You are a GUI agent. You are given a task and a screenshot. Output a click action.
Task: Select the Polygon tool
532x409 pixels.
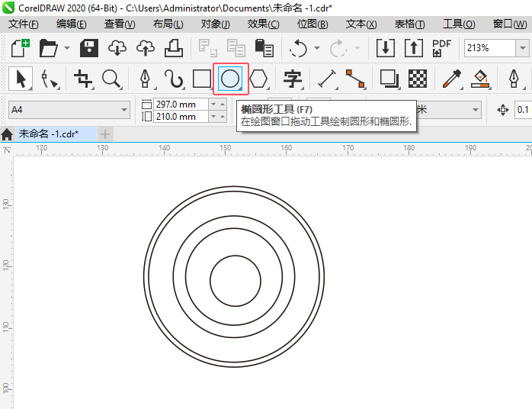[258, 79]
